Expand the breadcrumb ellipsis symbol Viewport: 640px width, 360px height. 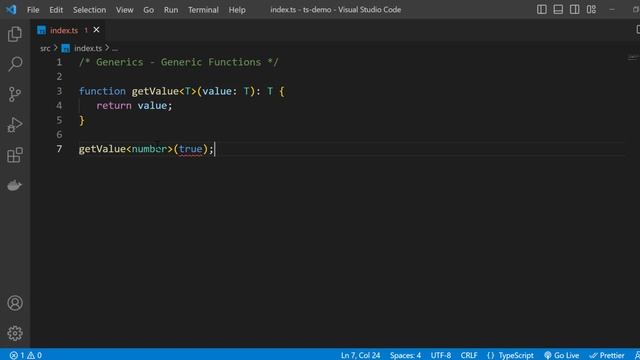[x=115, y=48]
